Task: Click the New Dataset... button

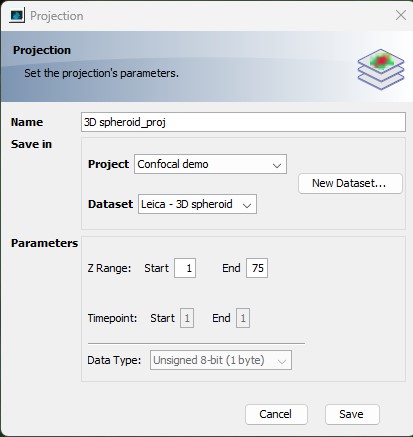Action: tap(350, 183)
